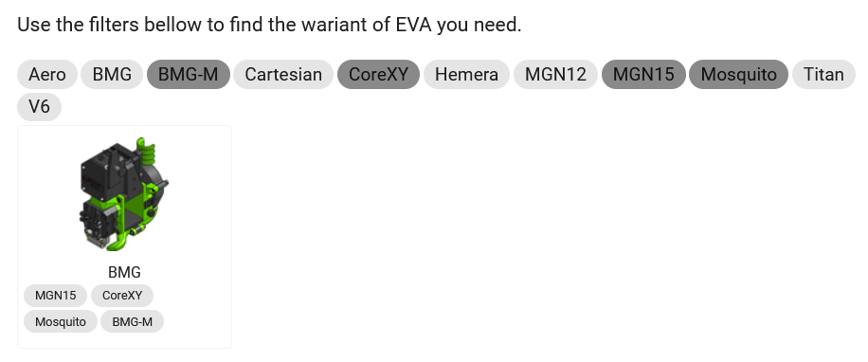Deselect the BMG-M filter chip

[x=189, y=74]
